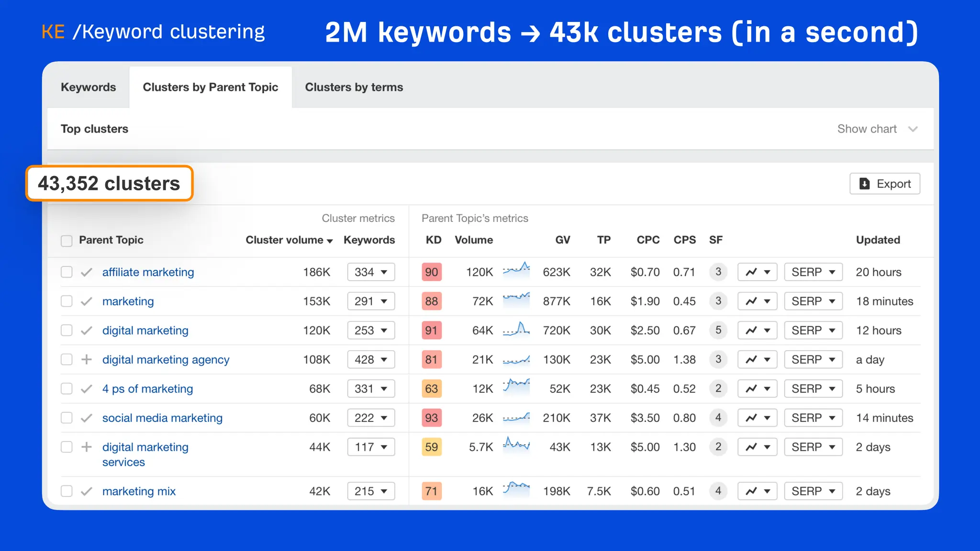The width and height of the screenshot is (980, 551).
Task: Toggle the select-all checkbox next to Parent Topic
Action: (67, 241)
